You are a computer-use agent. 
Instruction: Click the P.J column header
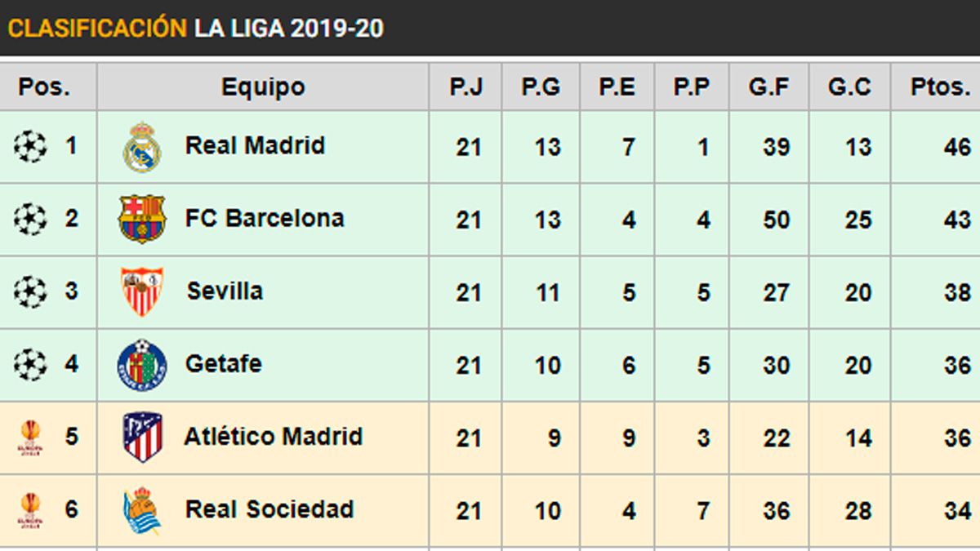pos(465,87)
